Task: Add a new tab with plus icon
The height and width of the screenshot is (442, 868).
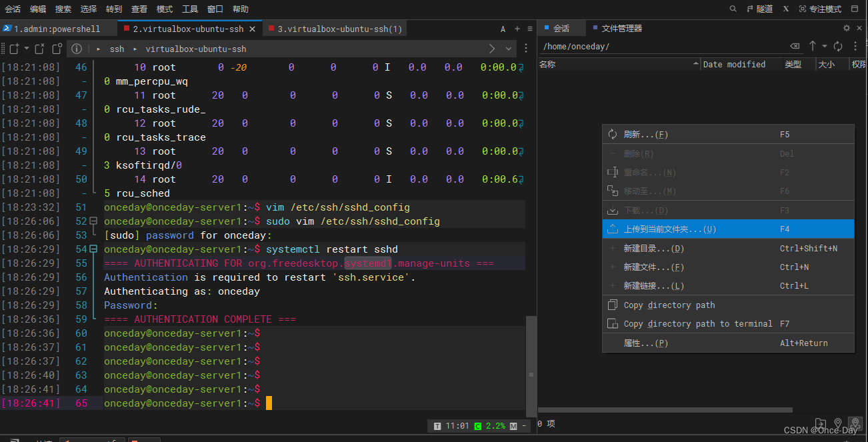Action: click(x=517, y=29)
